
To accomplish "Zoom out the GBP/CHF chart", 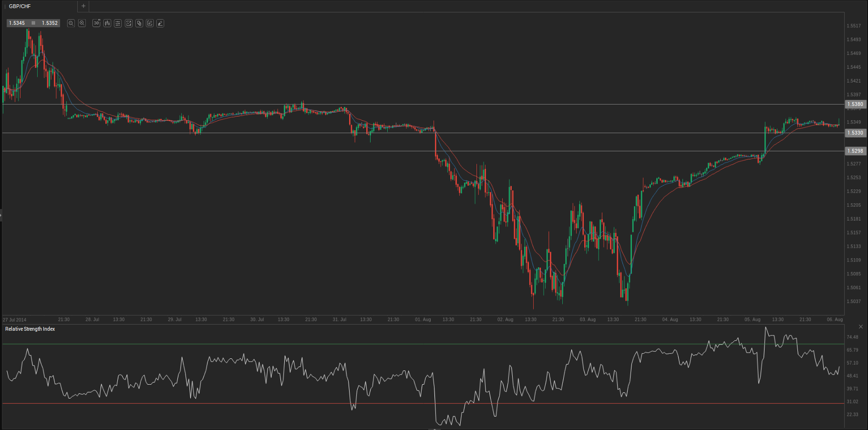I will tap(71, 23).
